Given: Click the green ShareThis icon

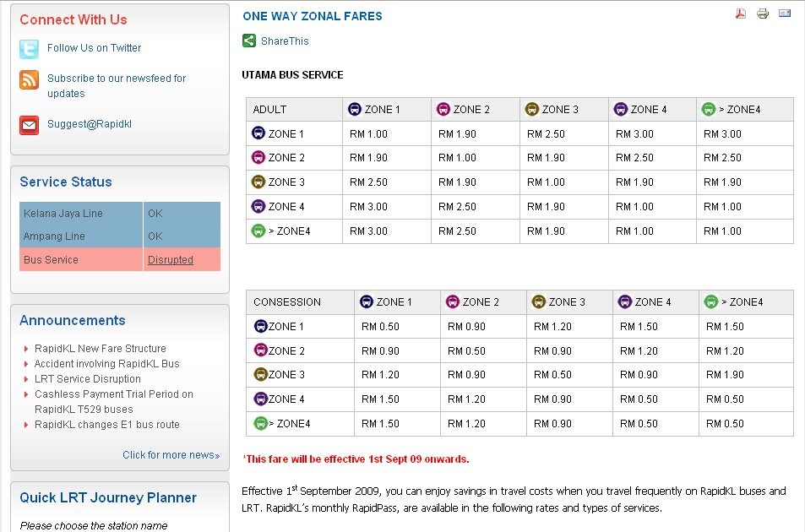Looking at the screenshot, I should click(x=249, y=41).
